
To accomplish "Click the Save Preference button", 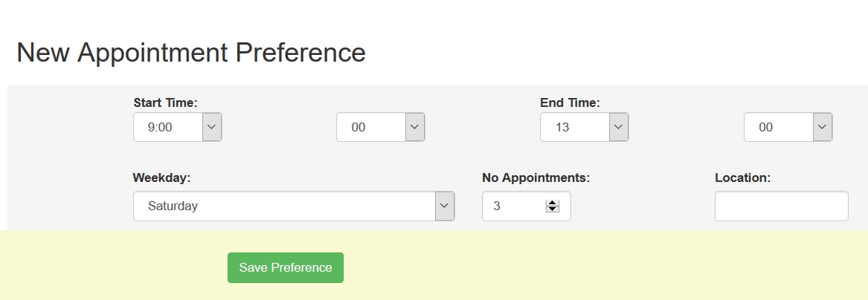I will point(286,267).
